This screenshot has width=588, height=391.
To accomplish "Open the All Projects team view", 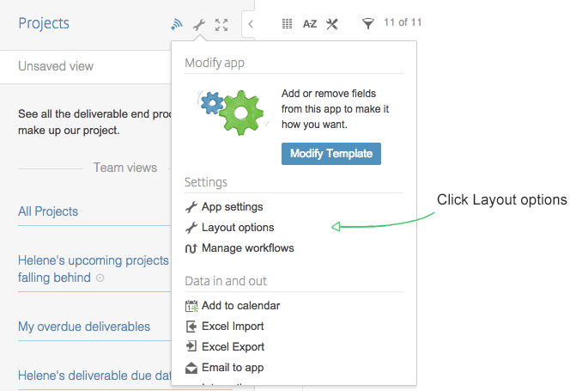I will (48, 211).
